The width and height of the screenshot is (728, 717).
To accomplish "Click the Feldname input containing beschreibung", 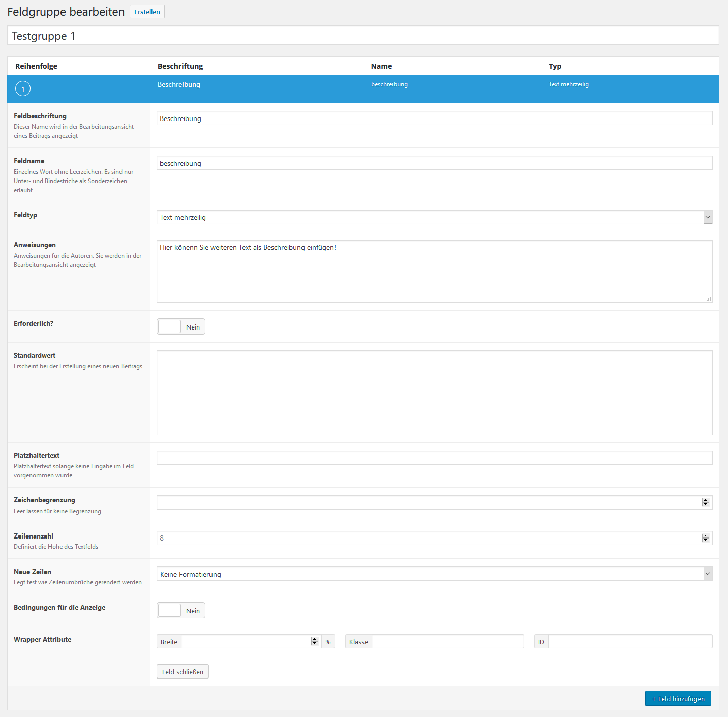I will click(x=434, y=163).
